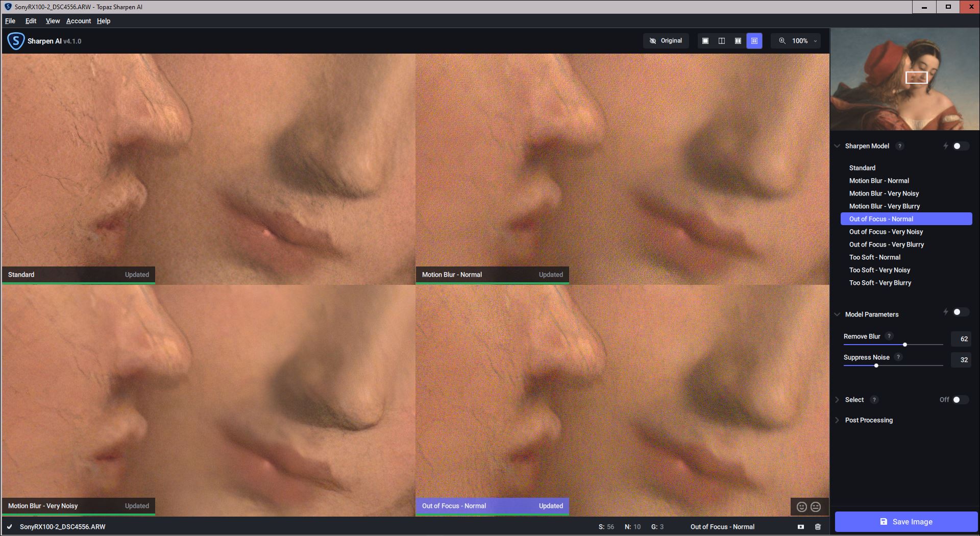Enable the Select mask toggle
Image resolution: width=980 pixels, height=536 pixels.
pyautogui.click(x=960, y=400)
